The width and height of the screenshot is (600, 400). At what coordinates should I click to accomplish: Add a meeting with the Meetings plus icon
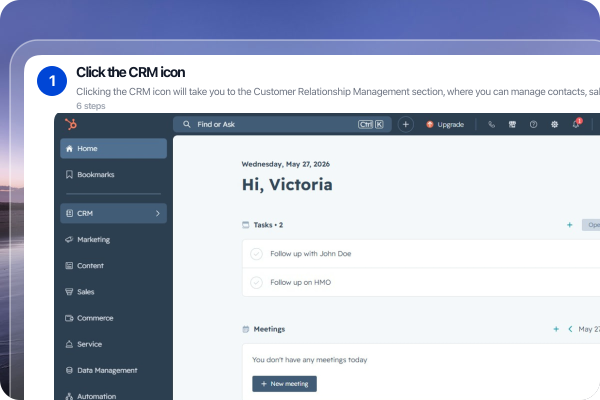(556, 329)
